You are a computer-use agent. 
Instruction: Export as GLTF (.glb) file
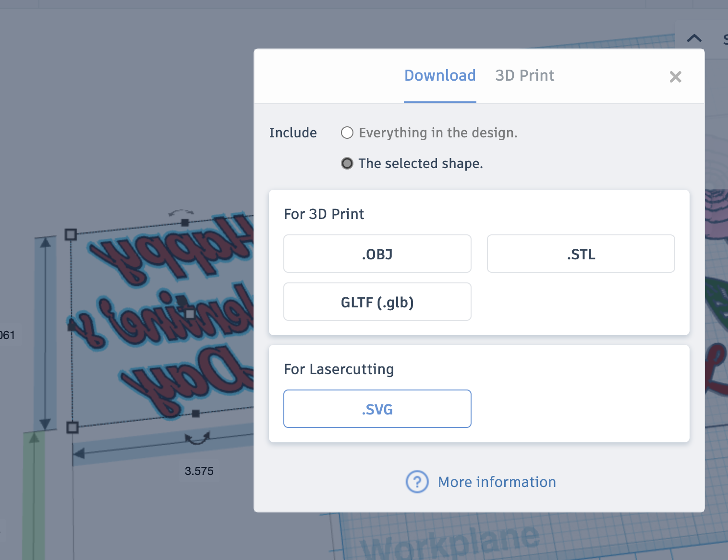tap(377, 302)
